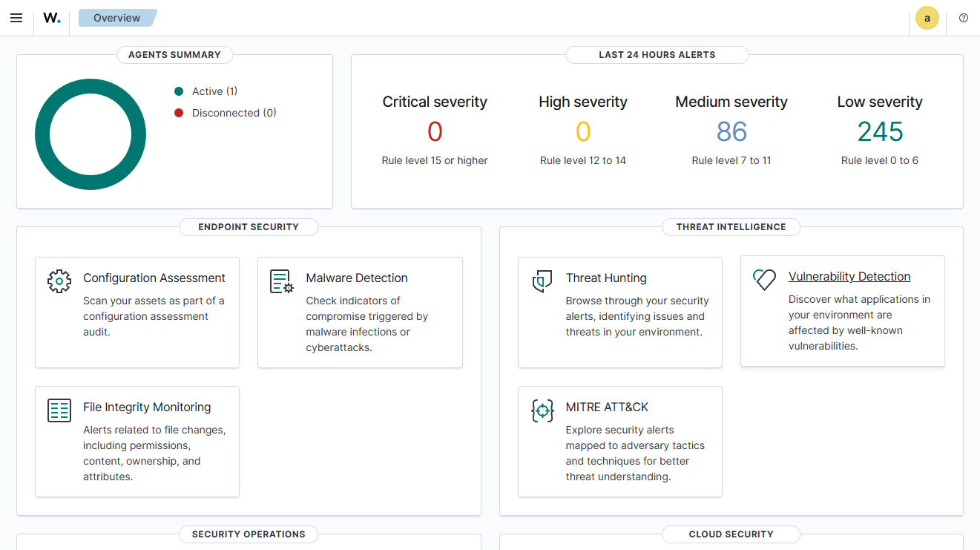The height and width of the screenshot is (550, 980).
Task: Click the Critical severity count 0
Action: tap(435, 132)
